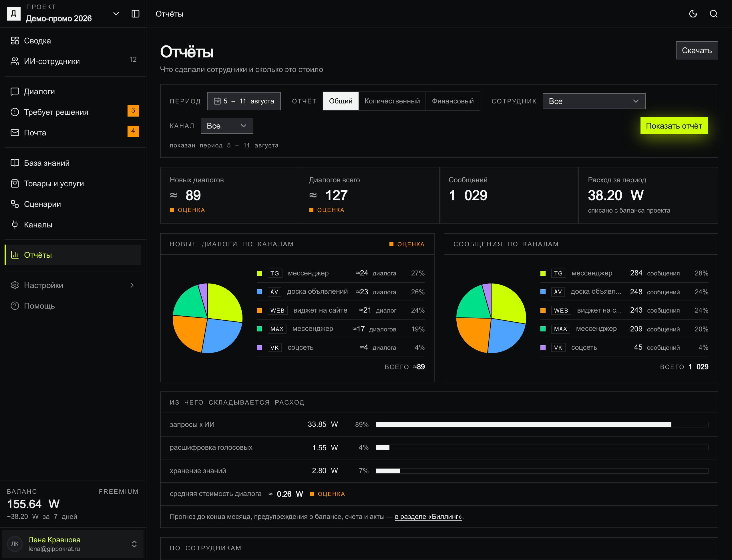Toggle dark mode with the moon icon
The height and width of the screenshot is (560, 732).
click(693, 14)
